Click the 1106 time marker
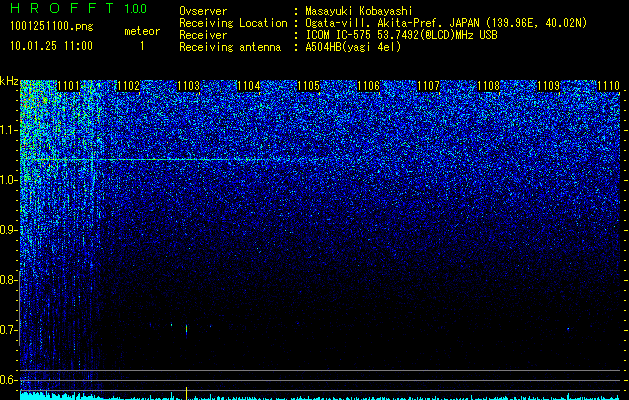Image resolution: width=629 pixels, height=400 pixels. pos(368,86)
